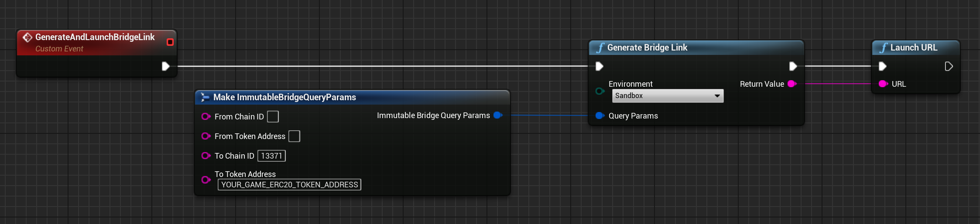Click the To Token Address label
Viewport: 980px width, 224px height.
pyautogui.click(x=245, y=174)
